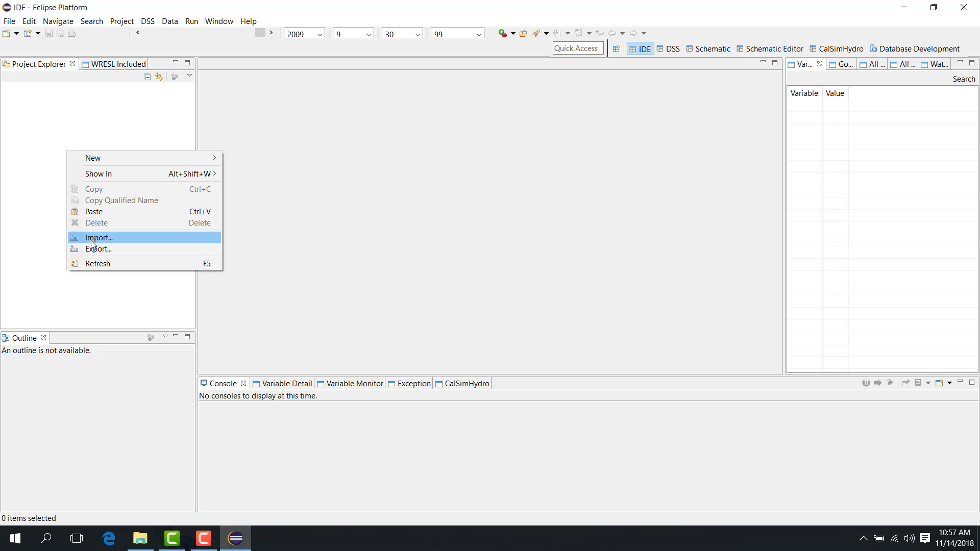
Task: Click the Console pin icon
Action: 906,383
